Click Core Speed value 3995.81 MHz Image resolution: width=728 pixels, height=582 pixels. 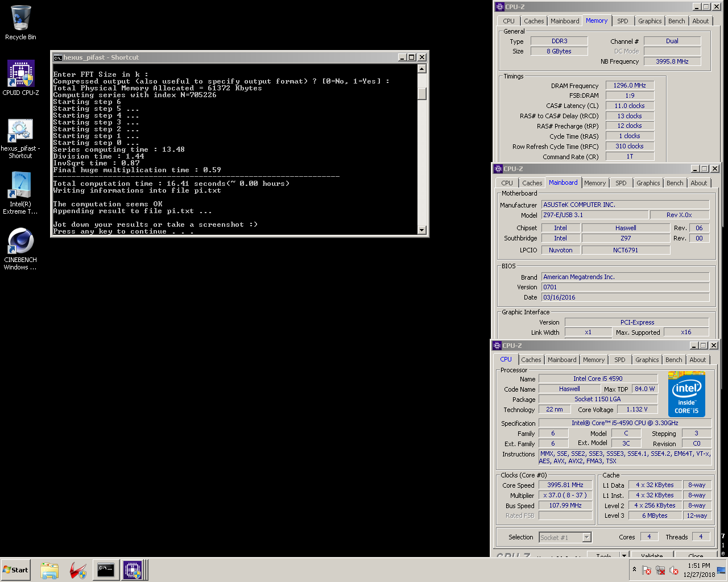(565, 485)
